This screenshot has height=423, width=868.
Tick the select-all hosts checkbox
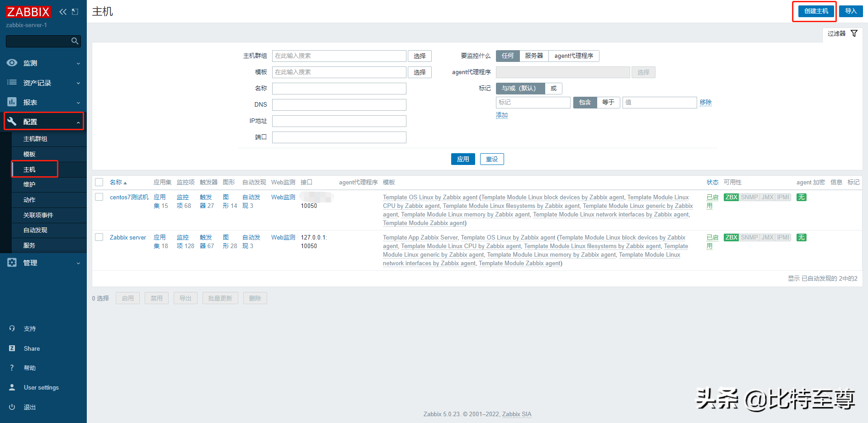[x=99, y=182]
